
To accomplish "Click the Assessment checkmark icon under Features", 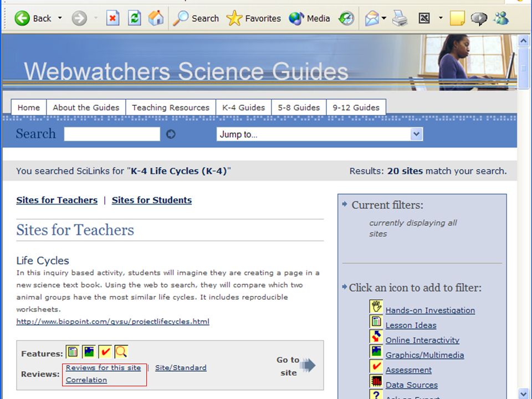I will point(105,352).
